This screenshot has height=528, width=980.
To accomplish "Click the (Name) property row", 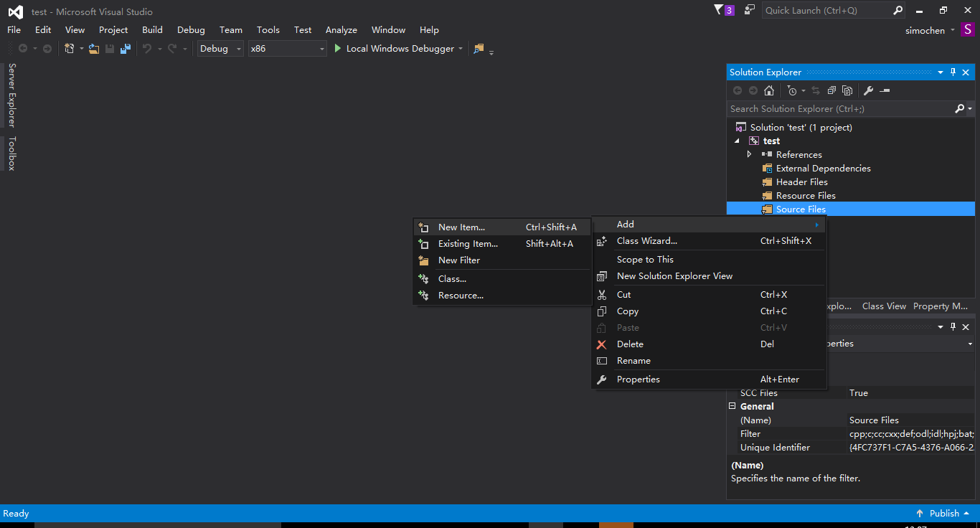I will pos(851,420).
